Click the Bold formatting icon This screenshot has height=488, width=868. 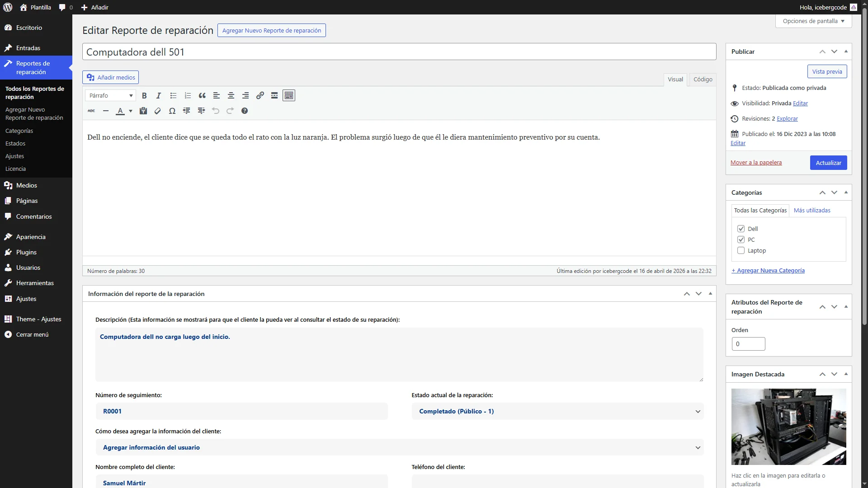pos(144,95)
